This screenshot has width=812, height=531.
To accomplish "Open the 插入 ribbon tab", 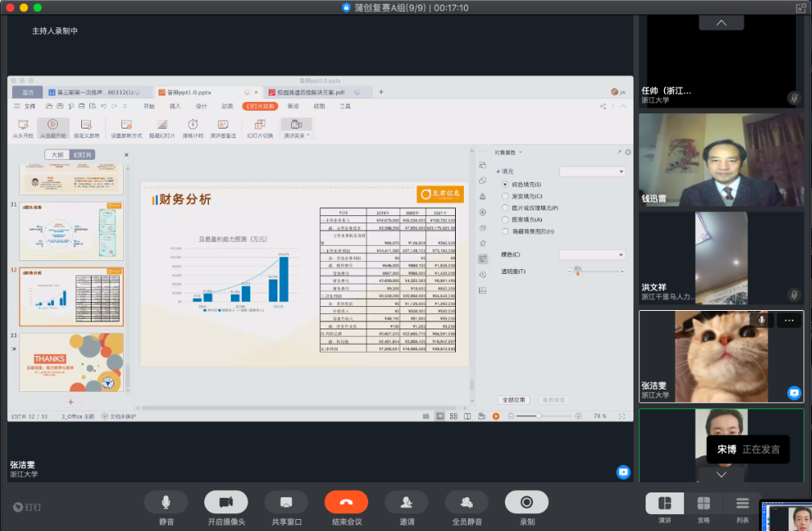I will click(x=175, y=106).
